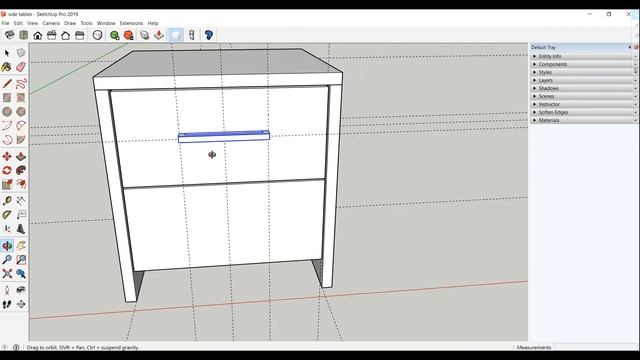
Task: Choose the Make Component tool
Action: point(21,53)
